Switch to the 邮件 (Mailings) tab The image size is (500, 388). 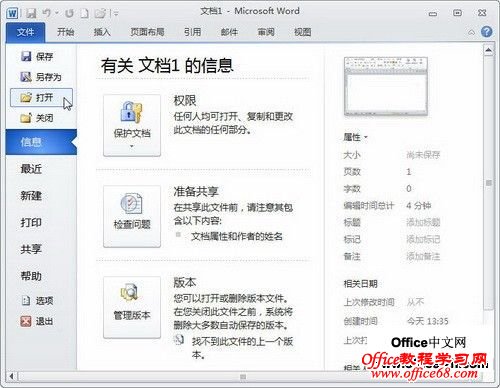[x=229, y=32]
